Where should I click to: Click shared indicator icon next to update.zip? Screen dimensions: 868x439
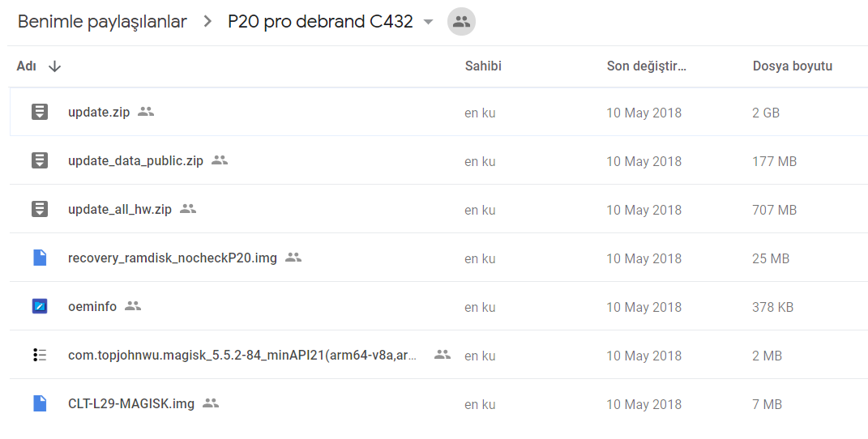[146, 111]
